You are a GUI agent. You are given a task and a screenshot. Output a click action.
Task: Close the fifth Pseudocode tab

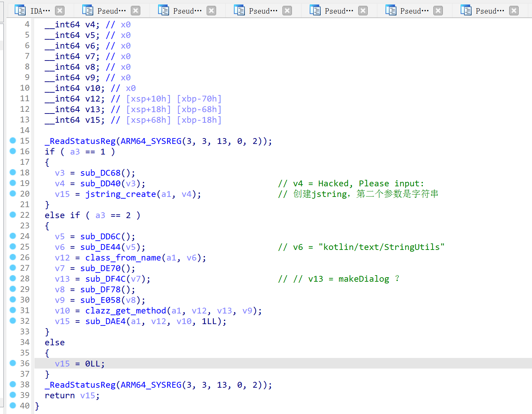(x=438, y=11)
